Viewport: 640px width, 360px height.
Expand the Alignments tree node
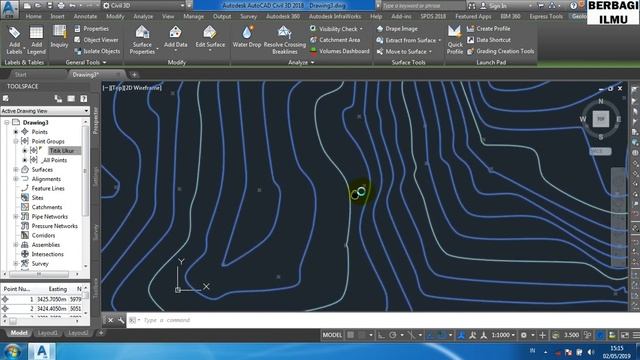(x=16, y=179)
